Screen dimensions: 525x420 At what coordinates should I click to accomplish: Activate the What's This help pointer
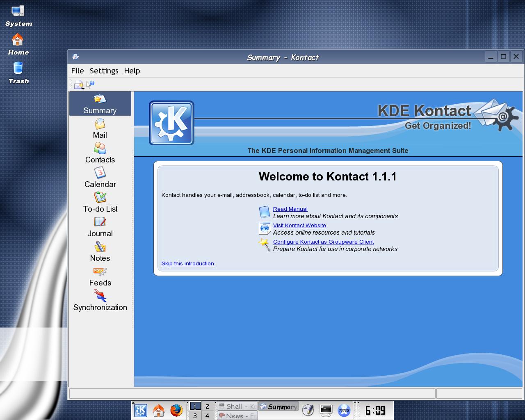coord(91,84)
